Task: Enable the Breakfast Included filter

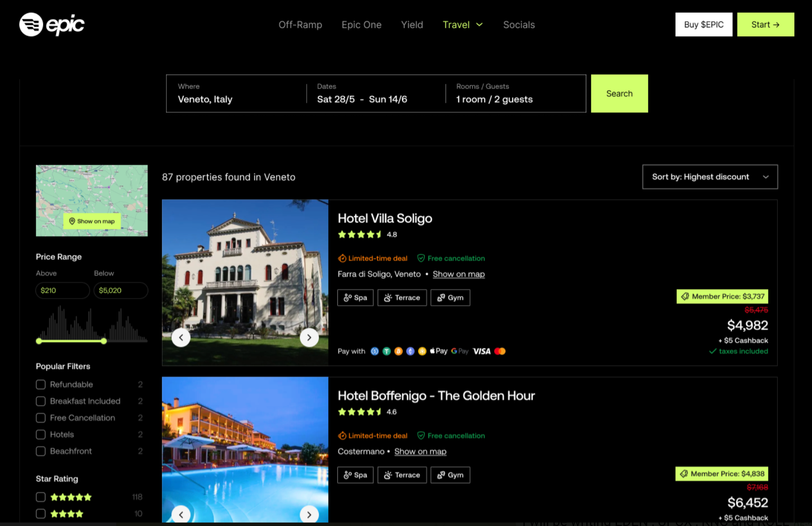Action: [41, 401]
